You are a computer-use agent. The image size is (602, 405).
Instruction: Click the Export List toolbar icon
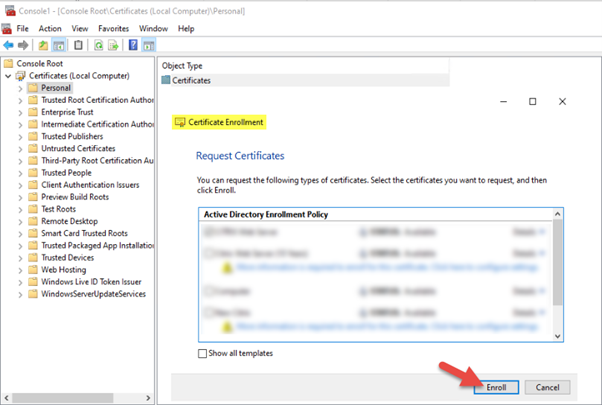click(113, 45)
